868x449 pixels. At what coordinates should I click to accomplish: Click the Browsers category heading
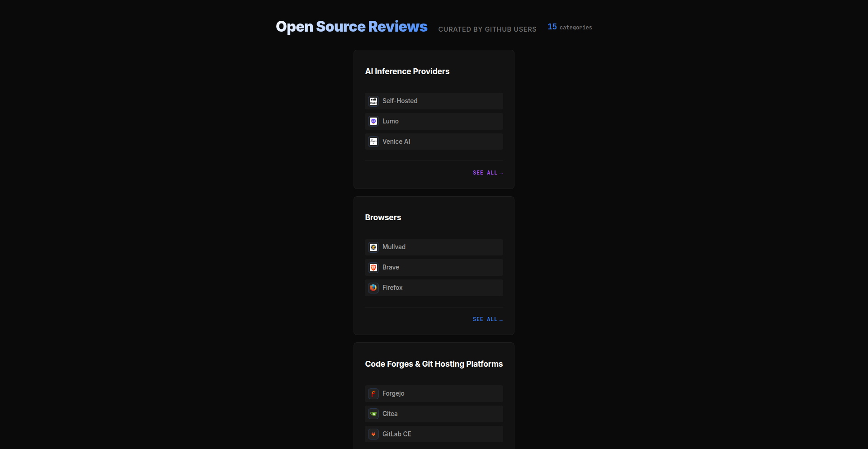(x=383, y=217)
